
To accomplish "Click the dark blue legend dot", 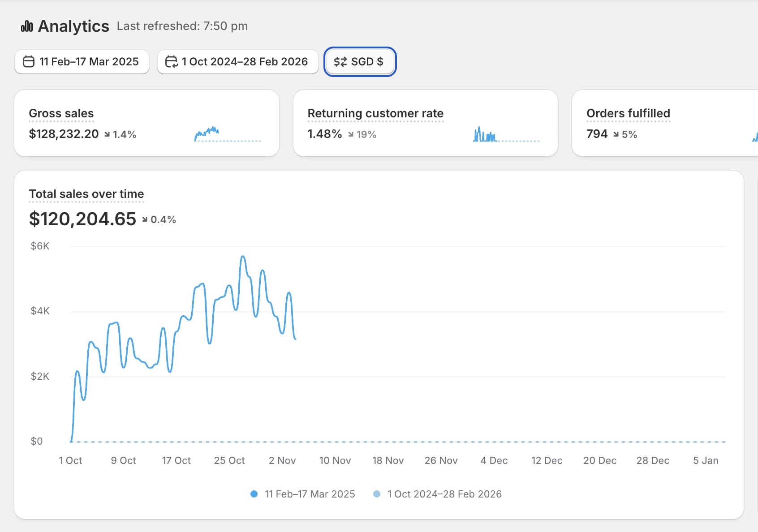I will point(254,494).
